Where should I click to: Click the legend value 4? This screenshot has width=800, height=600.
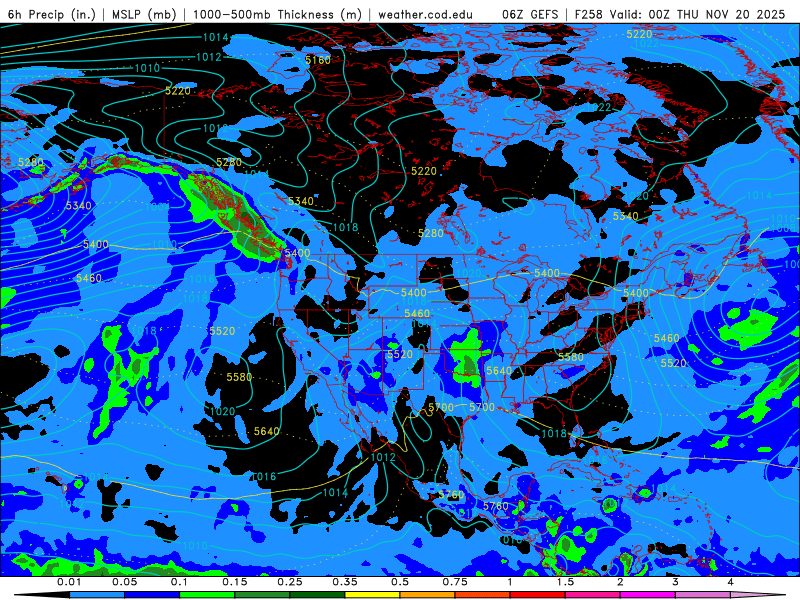pos(731,582)
